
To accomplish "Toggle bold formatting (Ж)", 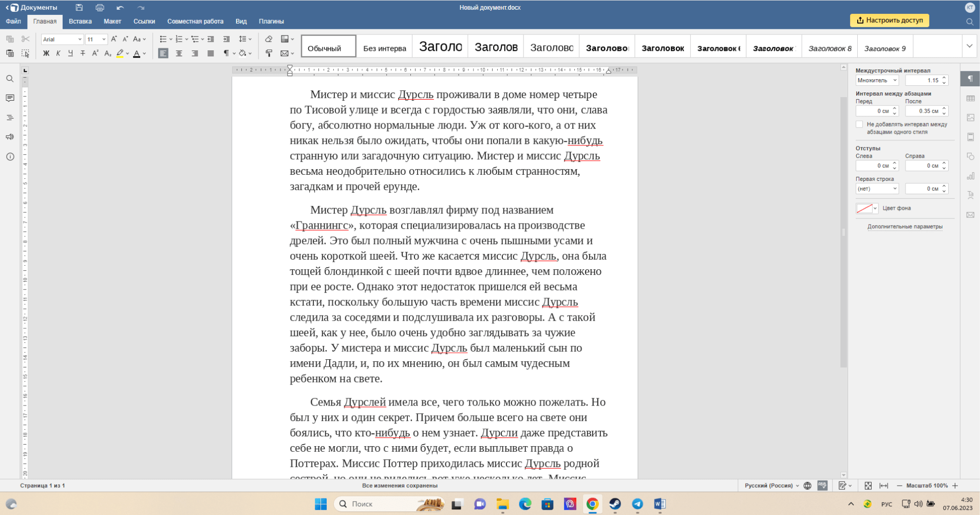I will pyautogui.click(x=46, y=53).
